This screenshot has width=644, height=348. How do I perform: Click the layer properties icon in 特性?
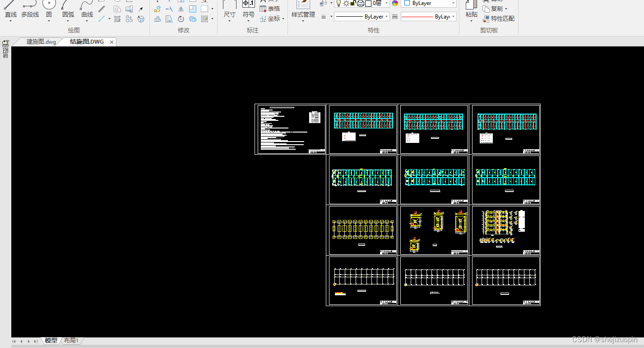coord(324,3)
